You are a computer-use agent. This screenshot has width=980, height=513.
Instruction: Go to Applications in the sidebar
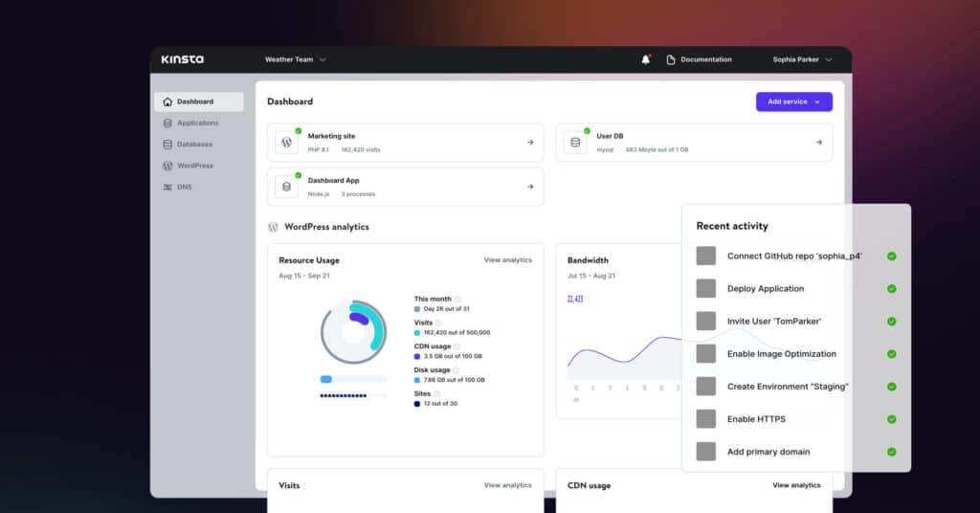[197, 123]
